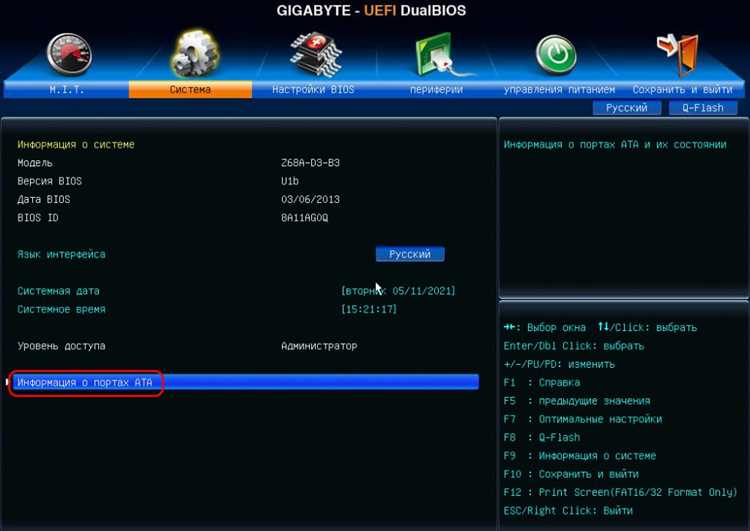Click the F10 Сохранить и выйти line
This screenshot has height=531, width=750.
(x=571, y=474)
